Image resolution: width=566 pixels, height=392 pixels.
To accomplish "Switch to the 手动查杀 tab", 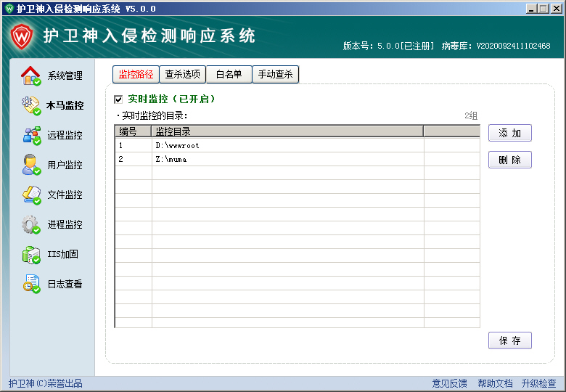I will [276, 74].
